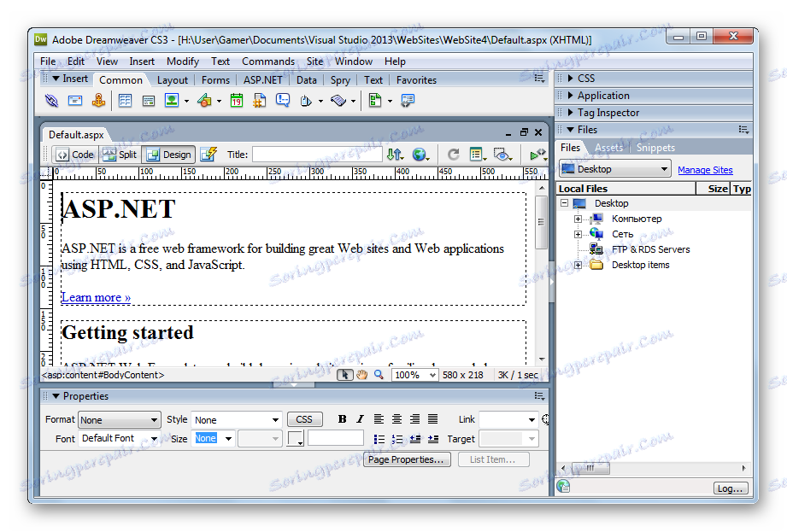Open the Tag Chooser
The width and height of the screenshot is (787, 532).
point(407,101)
